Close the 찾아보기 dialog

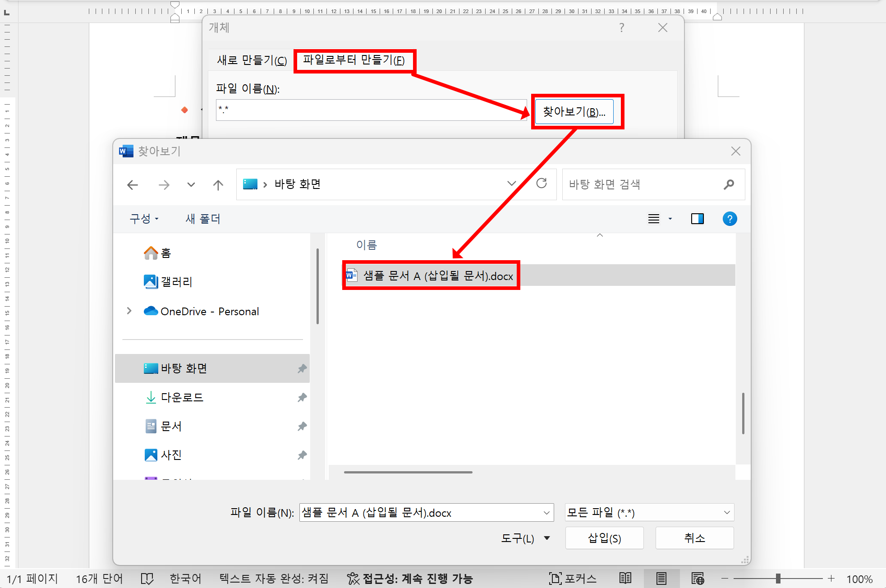[x=735, y=151]
